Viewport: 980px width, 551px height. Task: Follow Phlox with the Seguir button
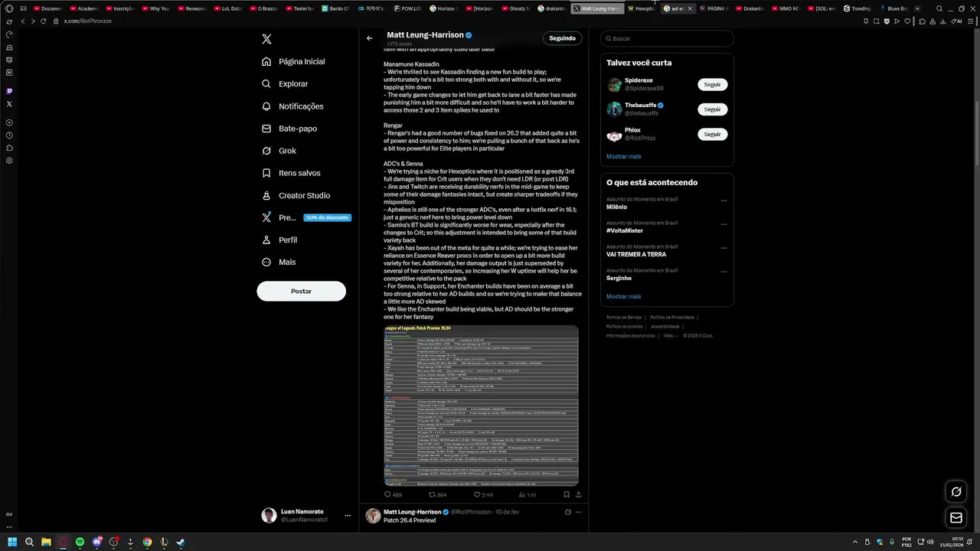712,134
